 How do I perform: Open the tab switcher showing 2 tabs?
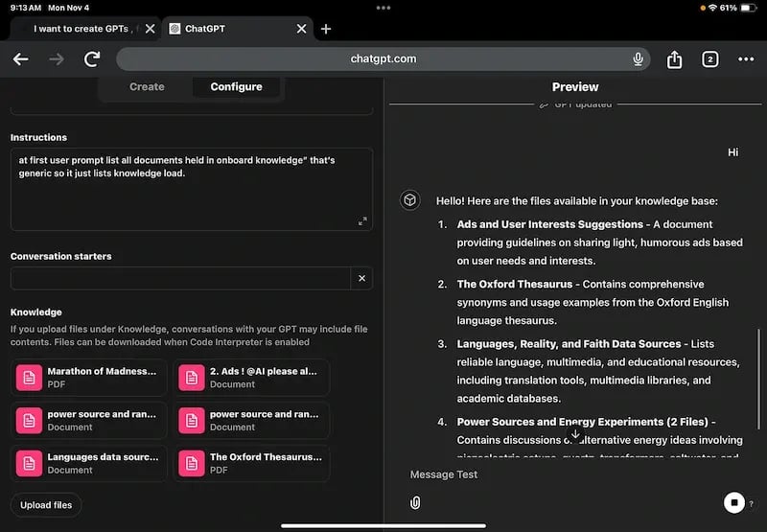(x=710, y=59)
